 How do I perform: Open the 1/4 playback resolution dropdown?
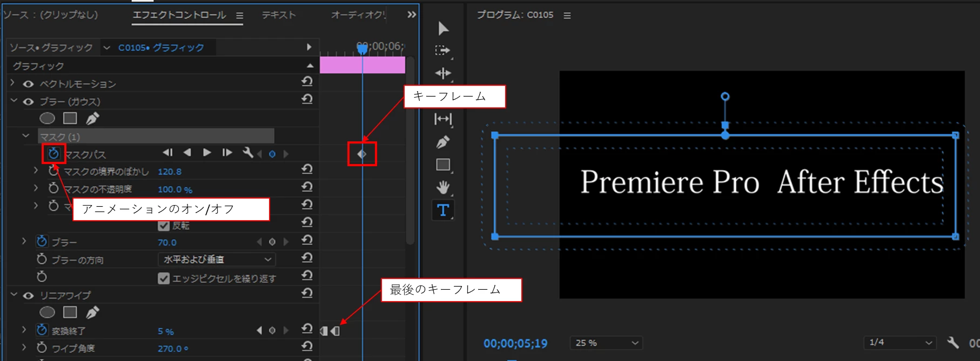[x=900, y=342]
